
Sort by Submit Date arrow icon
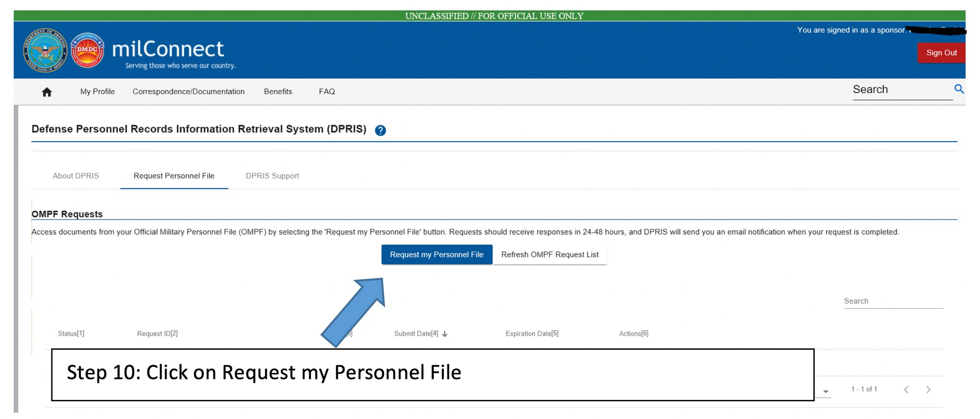click(x=445, y=334)
